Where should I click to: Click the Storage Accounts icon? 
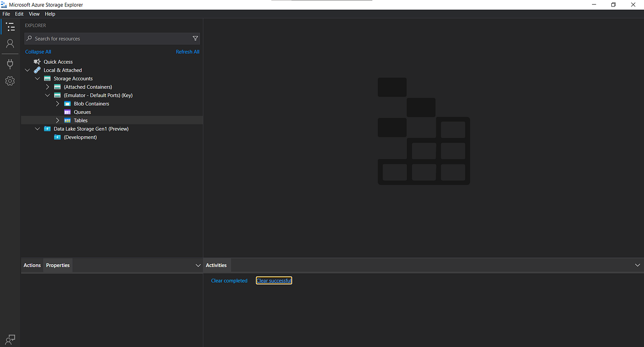click(x=47, y=79)
